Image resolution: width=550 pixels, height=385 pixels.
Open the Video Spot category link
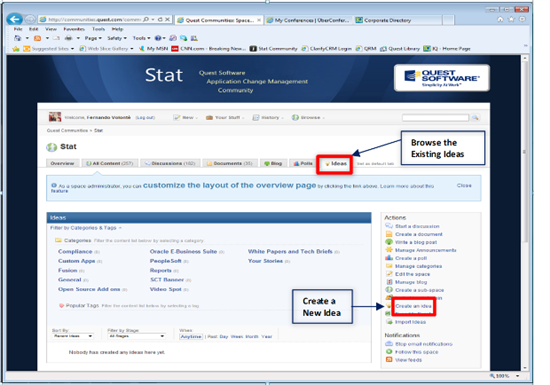pyautogui.click(x=166, y=289)
